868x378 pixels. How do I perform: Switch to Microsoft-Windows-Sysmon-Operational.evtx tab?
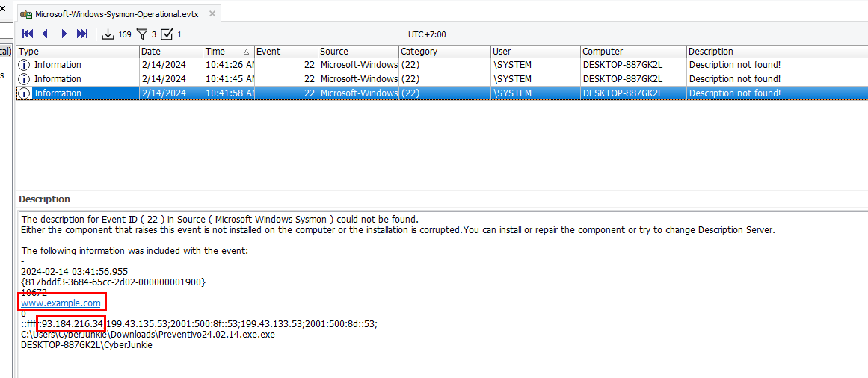pos(117,14)
